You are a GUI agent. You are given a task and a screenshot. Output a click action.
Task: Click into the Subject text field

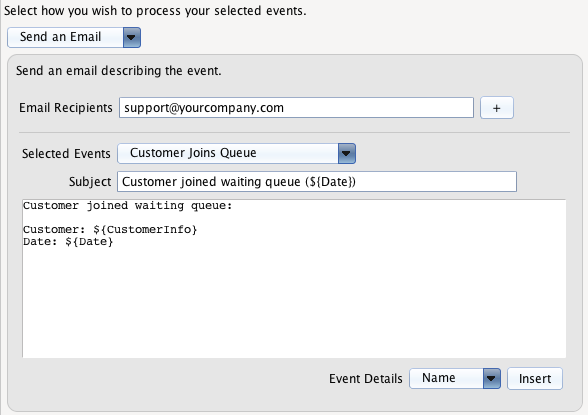[x=317, y=182]
